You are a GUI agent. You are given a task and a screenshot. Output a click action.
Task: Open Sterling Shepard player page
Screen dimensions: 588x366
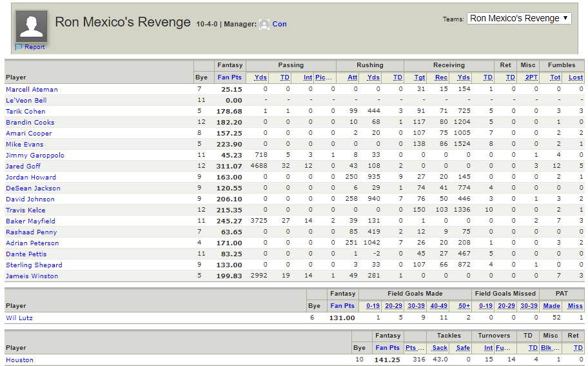(x=34, y=265)
